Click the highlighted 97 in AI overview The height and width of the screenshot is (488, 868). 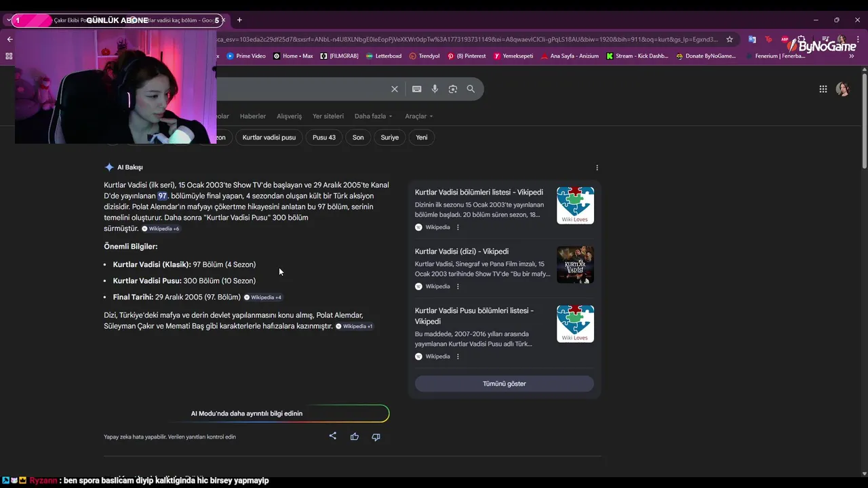point(162,196)
